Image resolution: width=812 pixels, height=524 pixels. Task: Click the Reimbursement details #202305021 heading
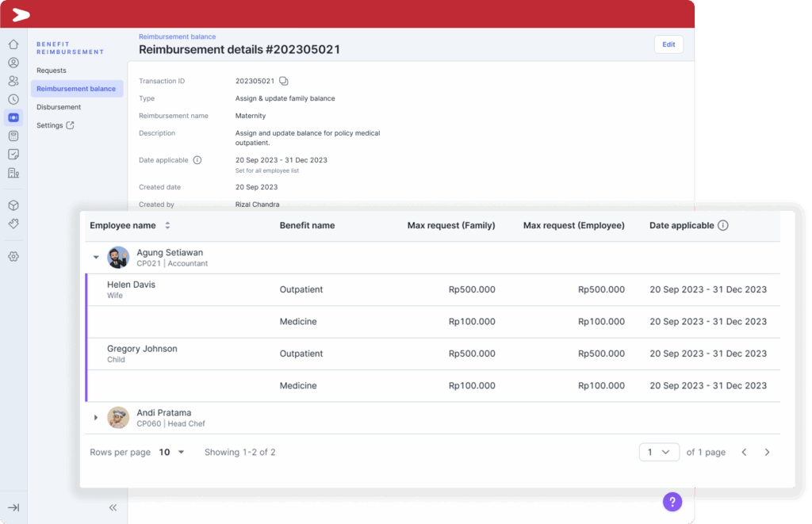[239, 50]
